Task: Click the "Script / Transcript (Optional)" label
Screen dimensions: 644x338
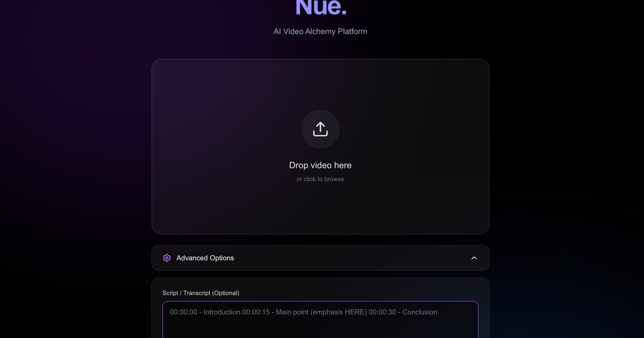Action: point(201,293)
